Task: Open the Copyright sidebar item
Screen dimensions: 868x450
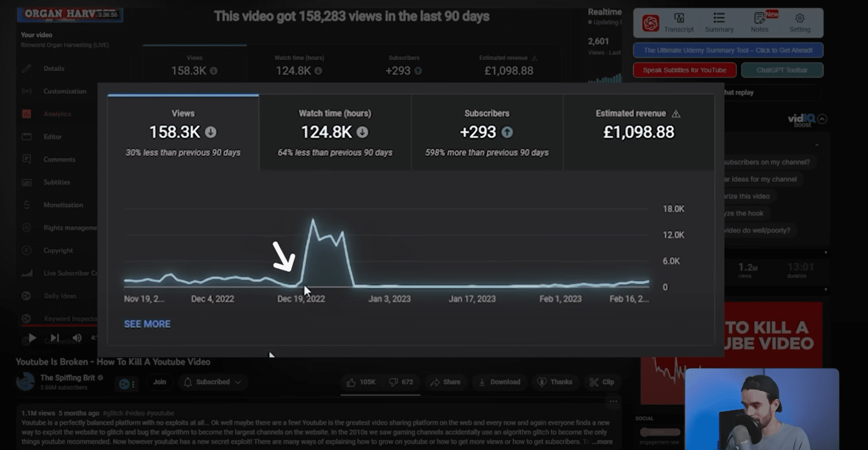Action: [58, 250]
